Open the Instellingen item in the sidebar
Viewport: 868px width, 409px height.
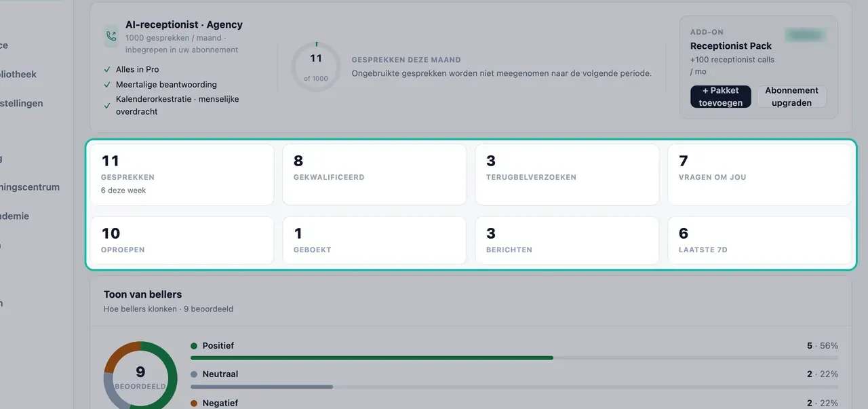(22, 103)
